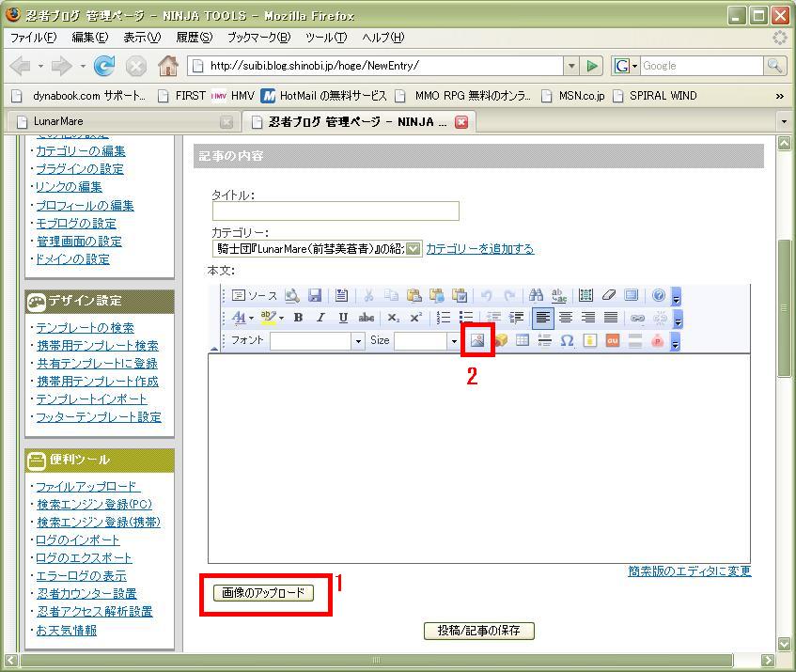The height and width of the screenshot is (672, 796).
Task: Click the select all icon
Action: tap(585, 295)
